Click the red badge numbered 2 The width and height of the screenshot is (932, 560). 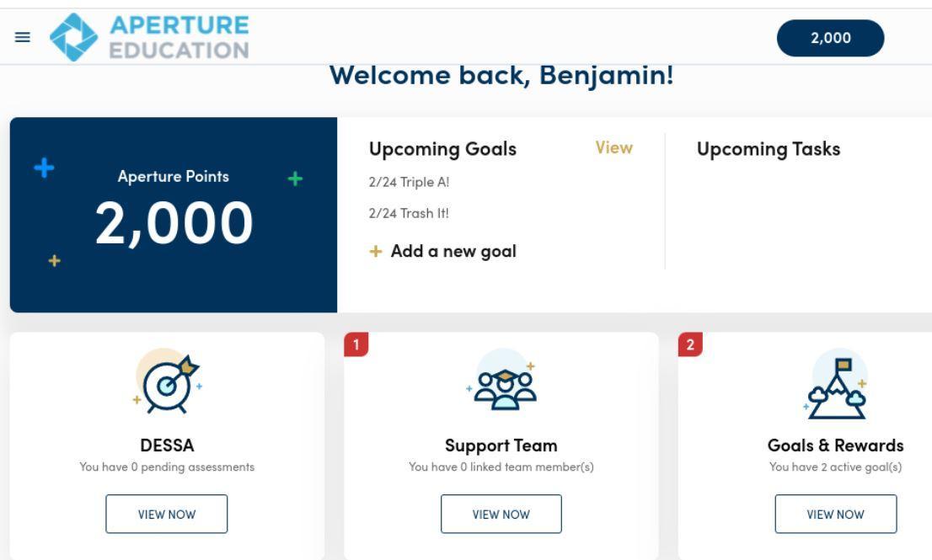690,344
